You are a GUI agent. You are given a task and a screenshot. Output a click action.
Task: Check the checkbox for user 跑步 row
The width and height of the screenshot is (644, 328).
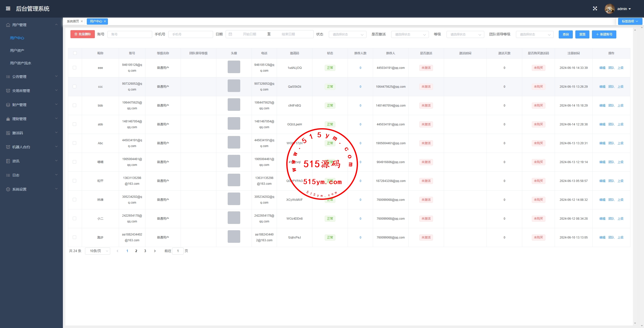tap(74, 237)
